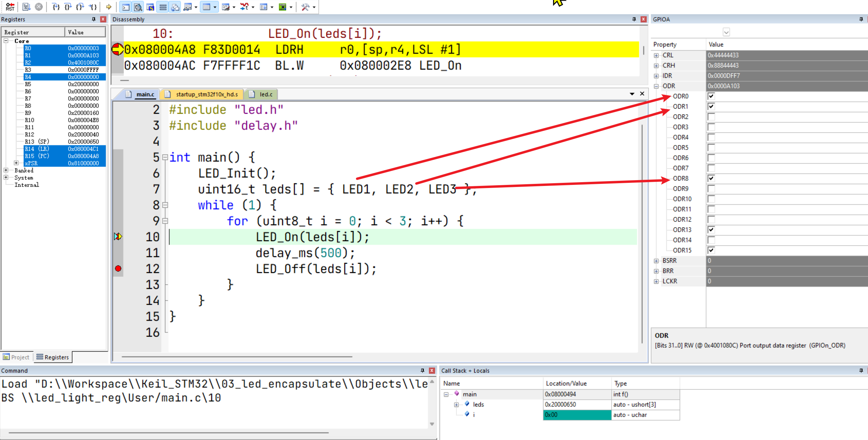The width and height of the screenshot is (868, 440).
Task: Toggle the Command window icon
Action: coord(126,7)
